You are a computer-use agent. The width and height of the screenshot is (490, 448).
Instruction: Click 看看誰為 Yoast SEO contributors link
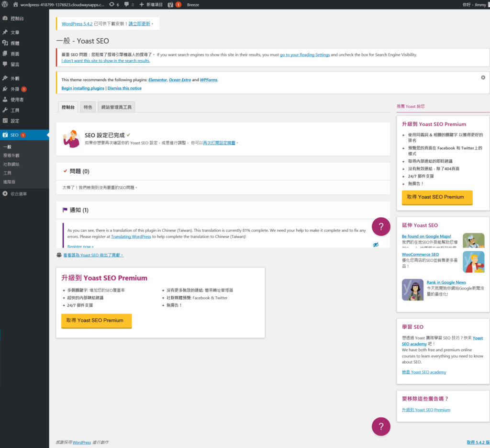[x=93, y=255]
